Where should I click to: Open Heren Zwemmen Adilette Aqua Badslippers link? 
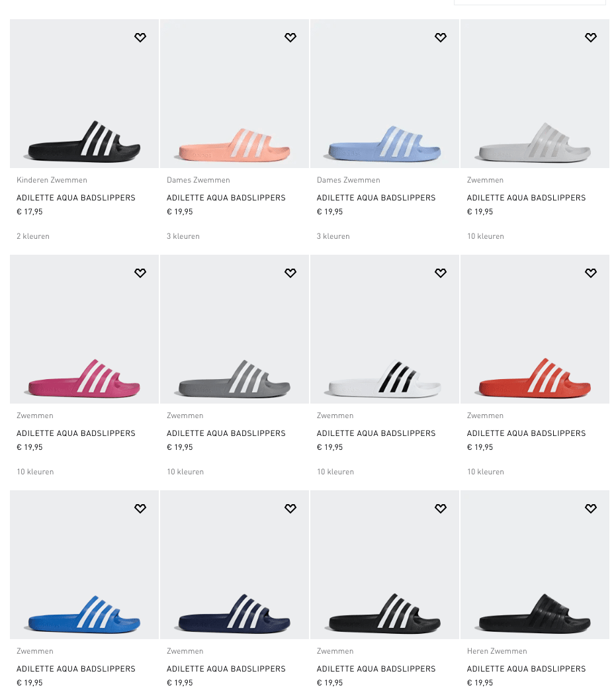click(x=526, y=669)
